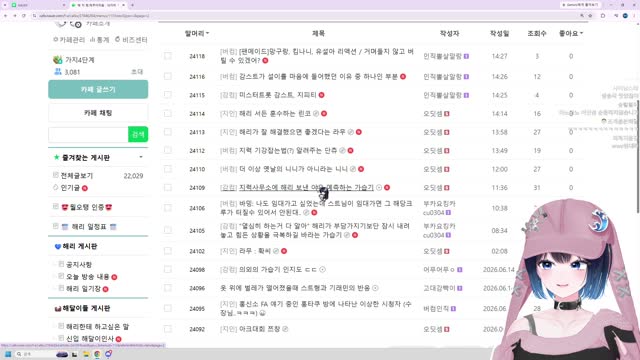Viewport: 640px width, 360px height.
Task: Click the new badge on post 24116
Action: click(x=403, y=77)
